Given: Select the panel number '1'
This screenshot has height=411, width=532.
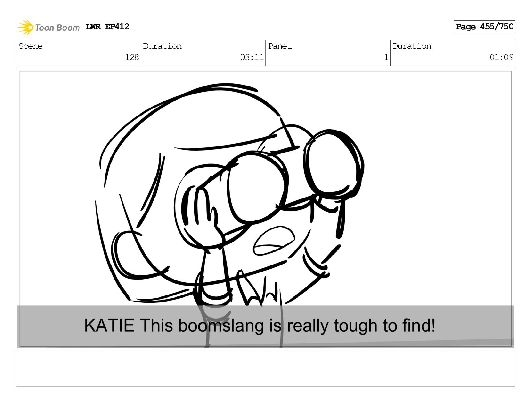Looking at the screenshot, I should tap(386, 57).
